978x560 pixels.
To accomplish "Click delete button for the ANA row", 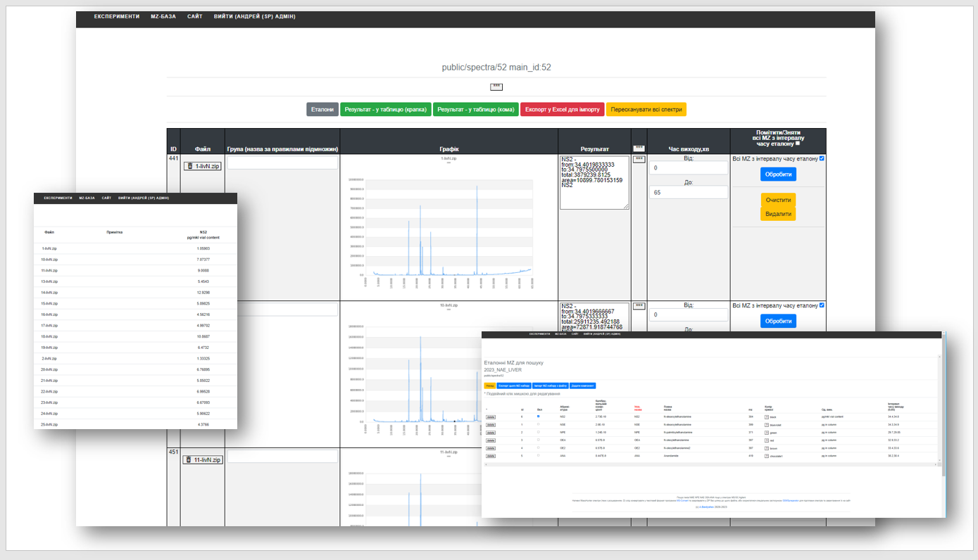I will pyautogui.click(x=491, y=456).
